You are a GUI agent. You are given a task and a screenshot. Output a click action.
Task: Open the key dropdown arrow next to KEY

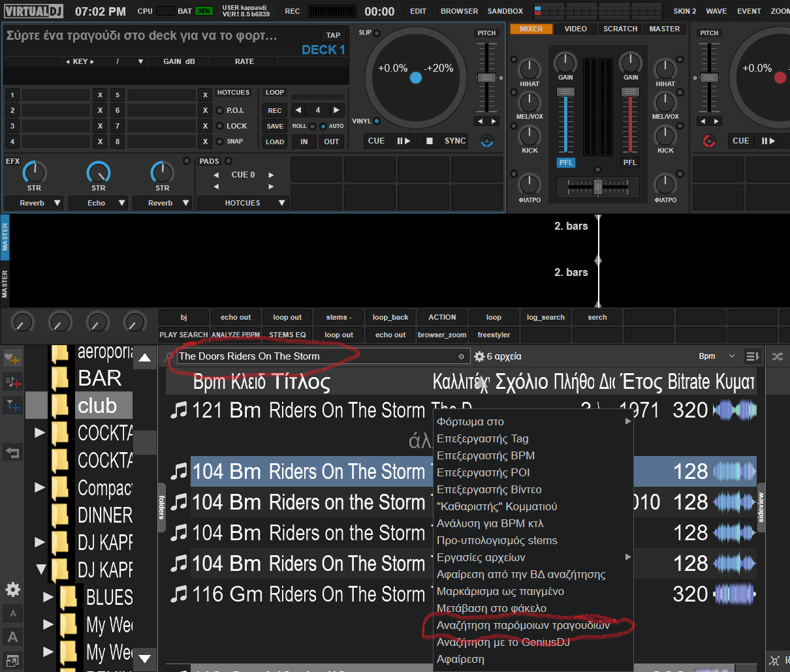click(140, 61)
